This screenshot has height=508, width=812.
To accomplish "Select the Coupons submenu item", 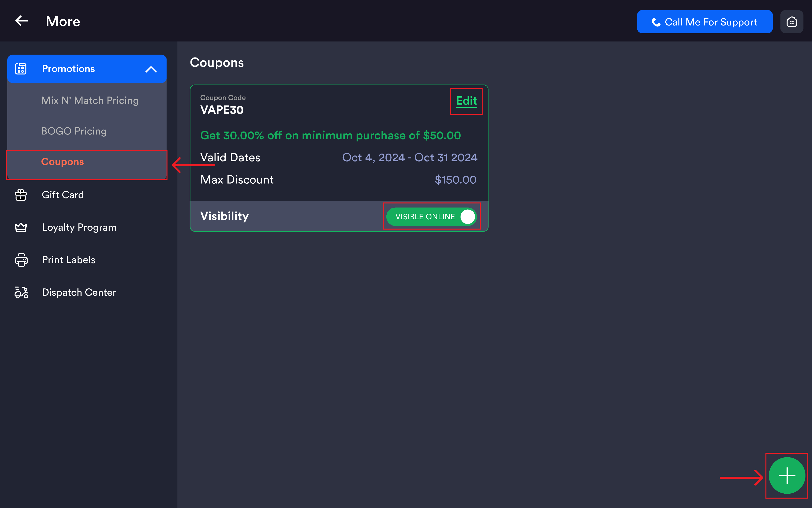I will pyautogui.click(x=63, y=162).
